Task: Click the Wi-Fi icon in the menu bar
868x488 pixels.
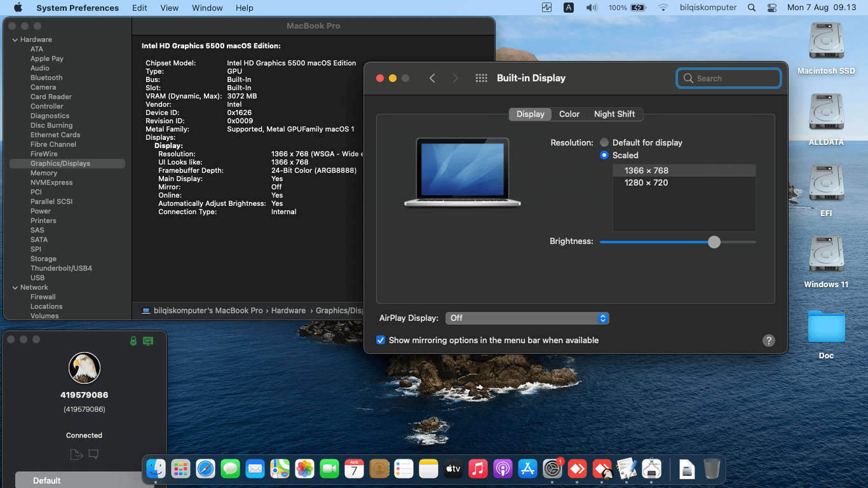Action: 663,8
